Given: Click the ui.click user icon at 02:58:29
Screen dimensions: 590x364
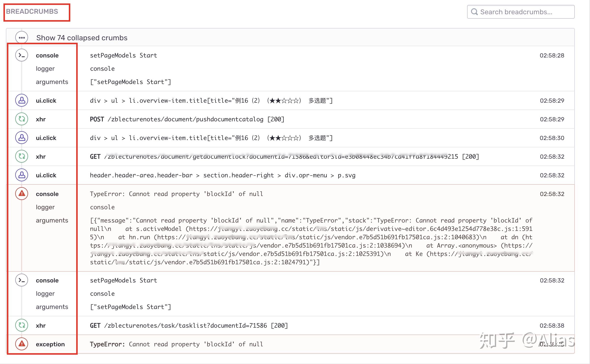Looking at the screenshot, I should (x=22, y=100).
